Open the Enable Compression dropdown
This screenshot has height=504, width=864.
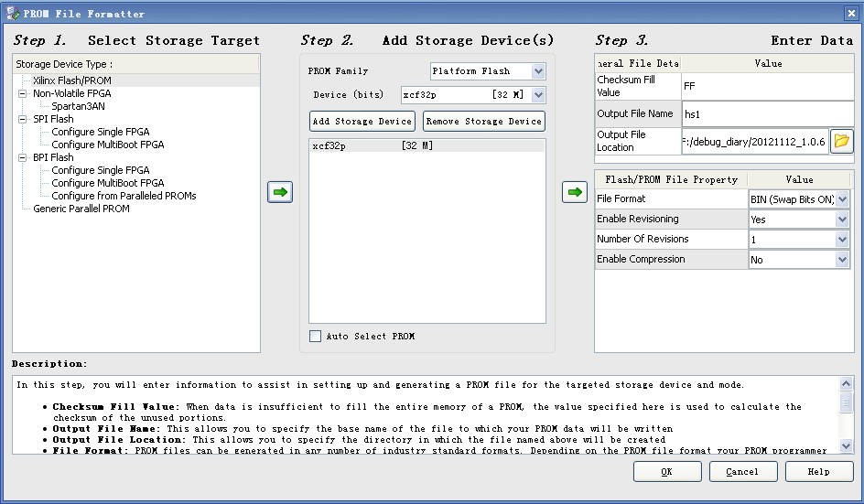click(x=842, y=260)
